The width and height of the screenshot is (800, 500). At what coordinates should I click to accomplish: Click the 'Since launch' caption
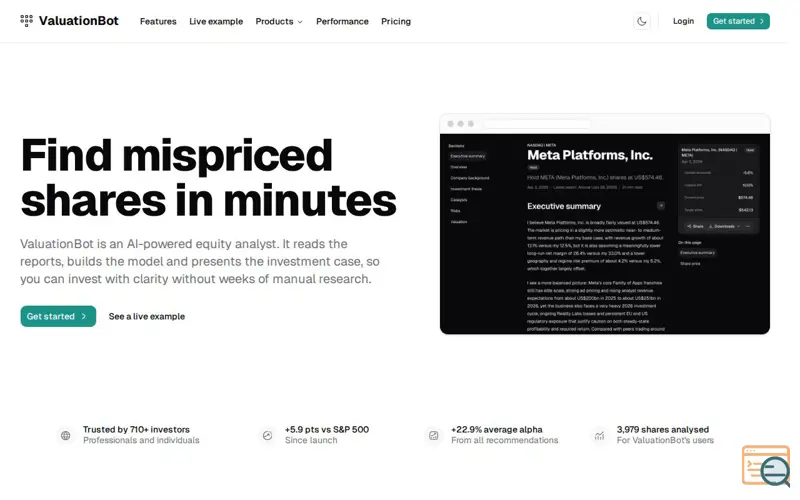tap(311, 440)
